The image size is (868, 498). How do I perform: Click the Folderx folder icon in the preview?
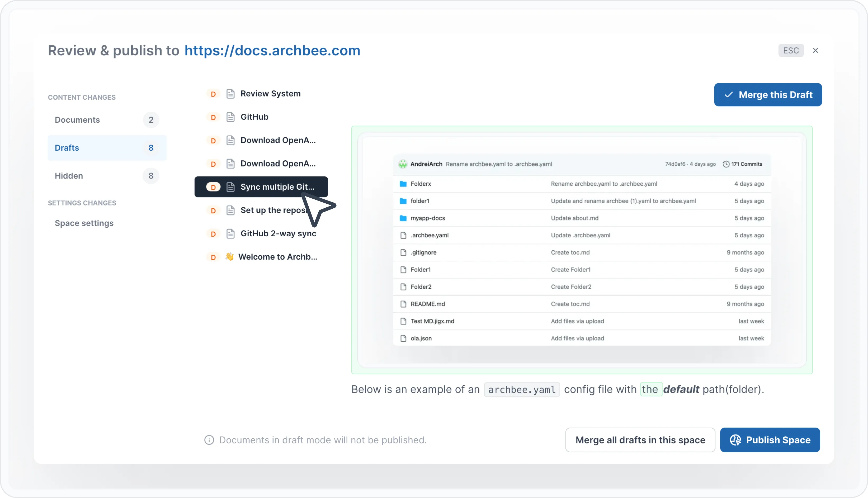(403, 184)
